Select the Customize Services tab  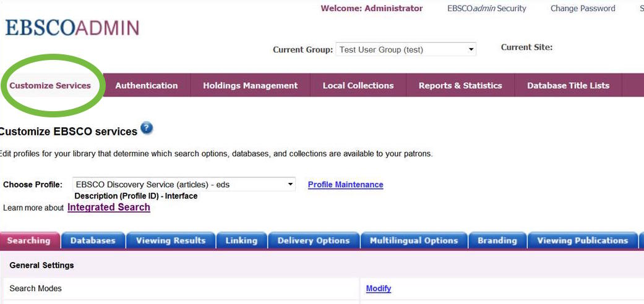tap(50, 85)
